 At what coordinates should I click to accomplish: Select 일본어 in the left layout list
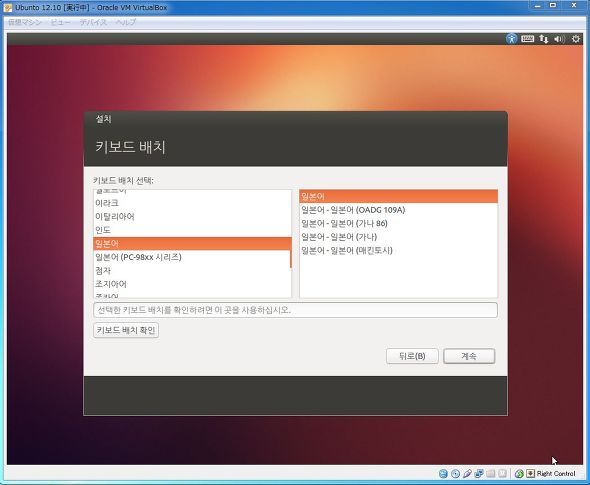click(192, 244)
